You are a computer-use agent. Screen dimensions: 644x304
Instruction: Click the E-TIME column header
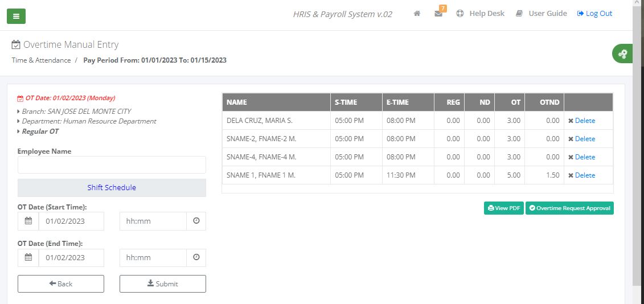[408, 102]
